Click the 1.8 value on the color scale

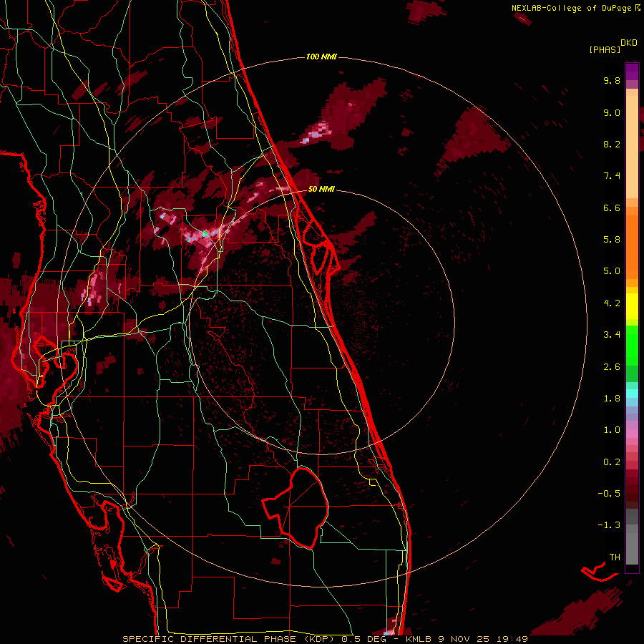612,399
